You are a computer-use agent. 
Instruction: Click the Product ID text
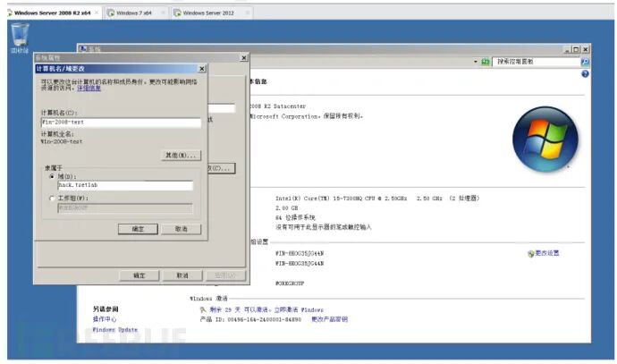(x=250, y=319)
